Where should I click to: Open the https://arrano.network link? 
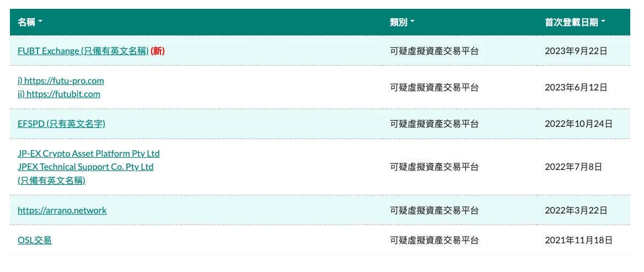point(62,210)
